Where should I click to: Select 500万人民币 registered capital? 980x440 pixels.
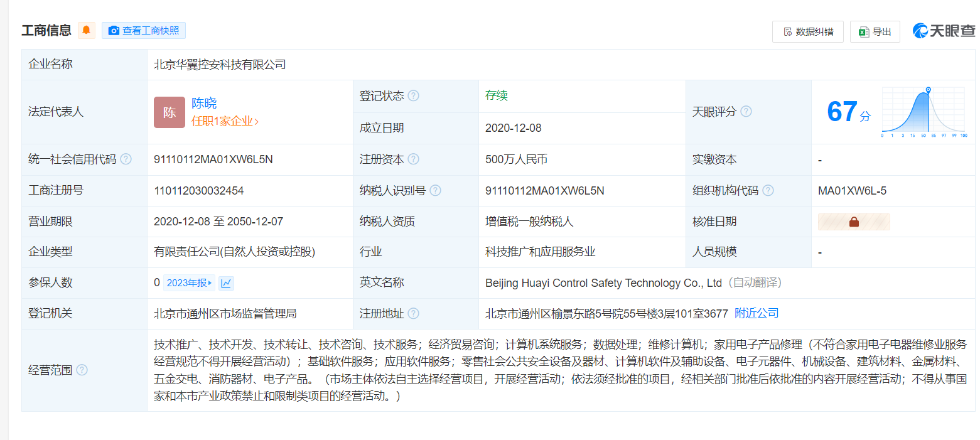[x=517, y=159]
